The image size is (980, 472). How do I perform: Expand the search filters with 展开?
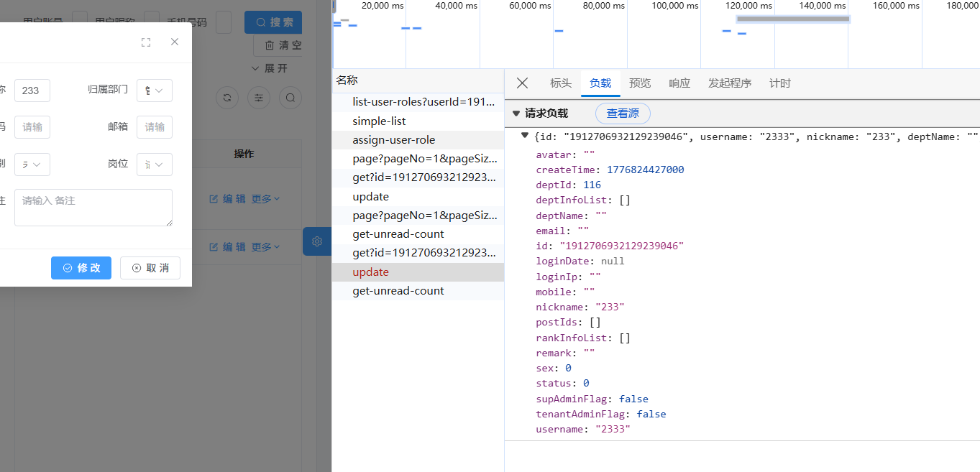pyautogui.click(x=270, y=68)
